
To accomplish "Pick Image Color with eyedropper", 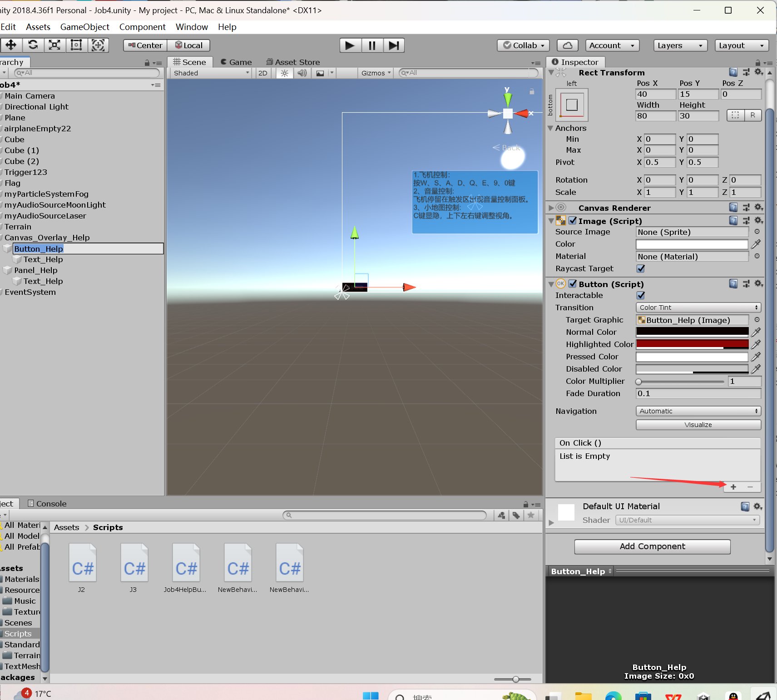I will coord(756,244).
